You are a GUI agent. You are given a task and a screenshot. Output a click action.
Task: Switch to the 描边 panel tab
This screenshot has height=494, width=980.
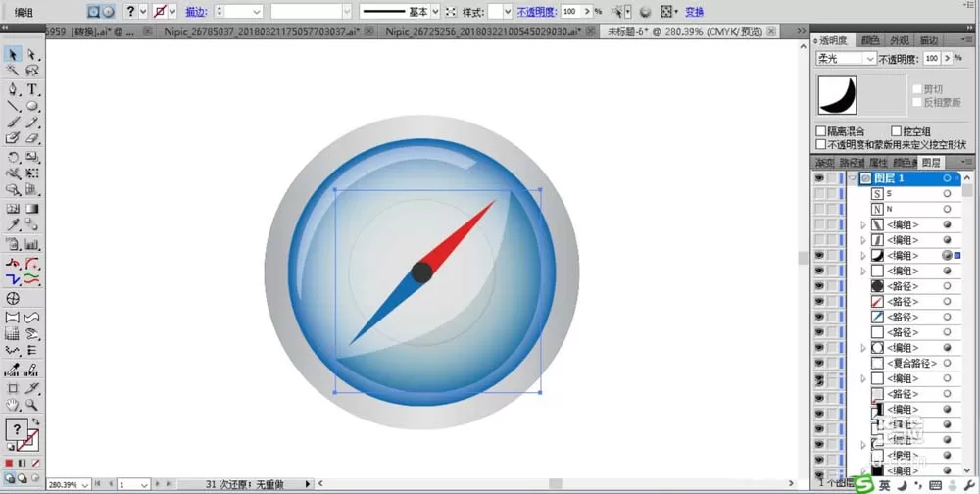(x=929, y=40)
